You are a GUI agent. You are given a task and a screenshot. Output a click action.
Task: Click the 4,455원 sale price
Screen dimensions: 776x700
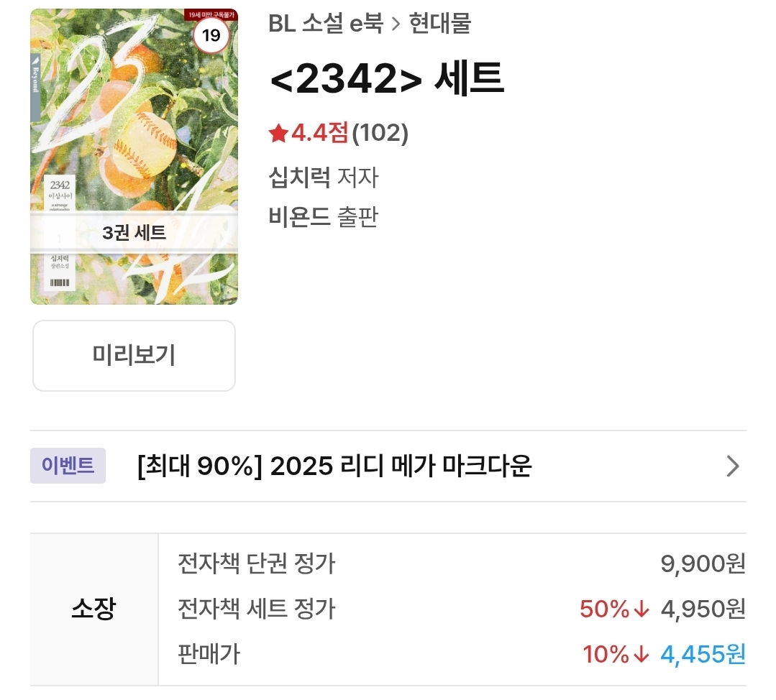[703, 654]
